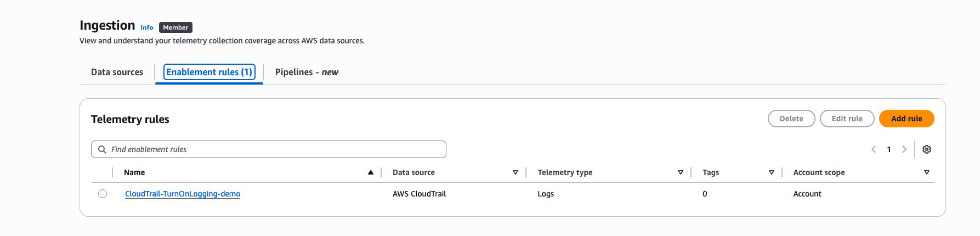Sort by Name ascending arrow
980x236 pixels.
371,172
